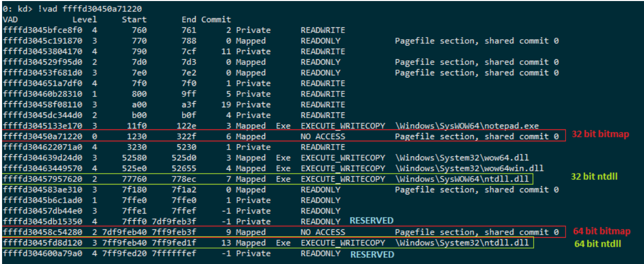Click the RESERVED label on the 7fff0 row
644x264 pixels.
tap(372, 221)
